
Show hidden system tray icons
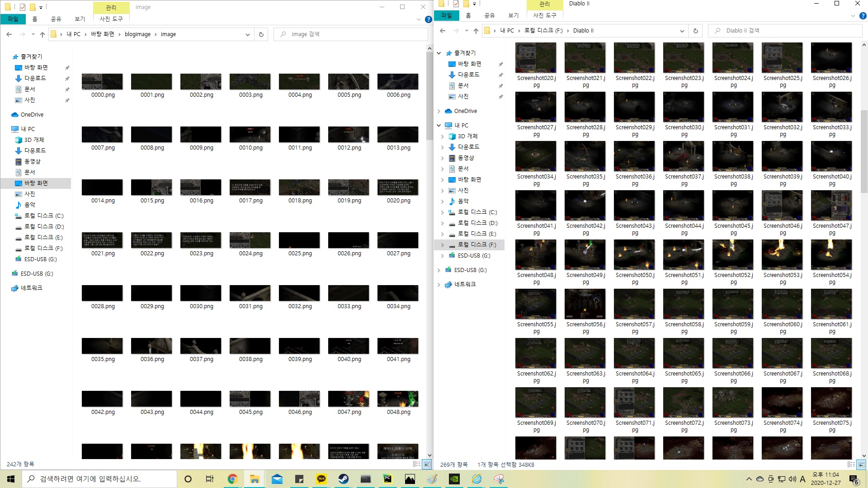tap(749, 479)
